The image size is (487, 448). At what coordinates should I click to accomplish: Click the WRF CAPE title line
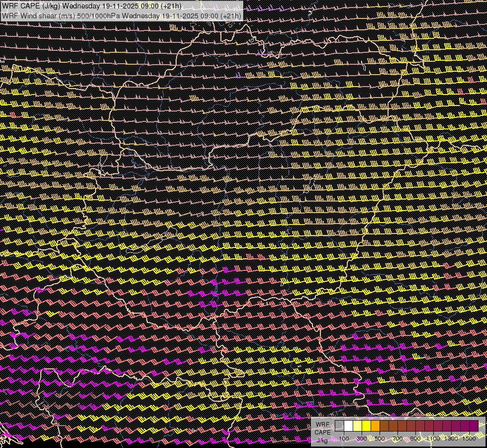point(92,6)
